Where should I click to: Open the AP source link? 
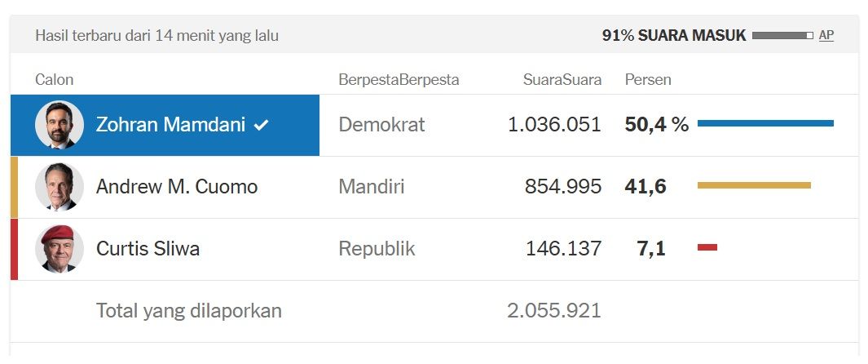coord(826,35)
